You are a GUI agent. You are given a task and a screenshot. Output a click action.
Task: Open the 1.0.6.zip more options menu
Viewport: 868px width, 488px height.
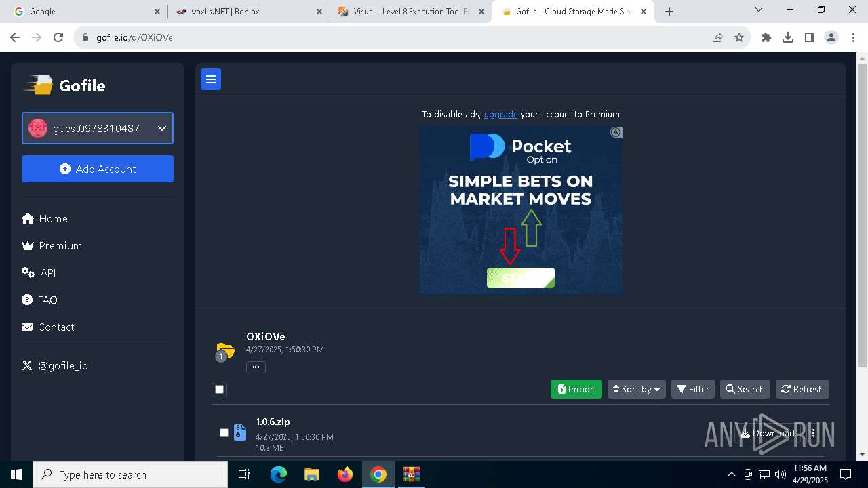click(813, 433)
